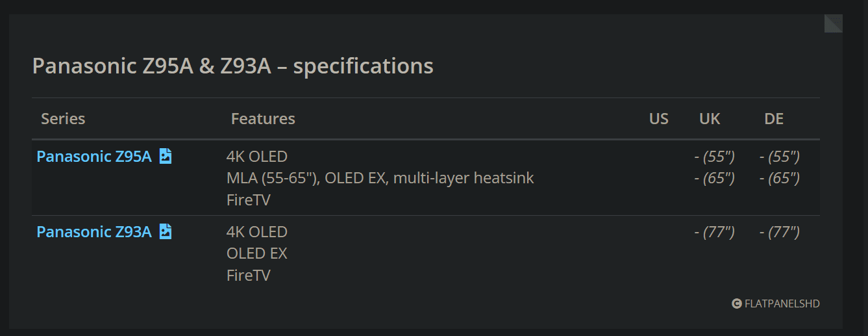Click the specifications table heading
Image resolution: width=868 pixels, height=336 pixels.
(232, 66)
